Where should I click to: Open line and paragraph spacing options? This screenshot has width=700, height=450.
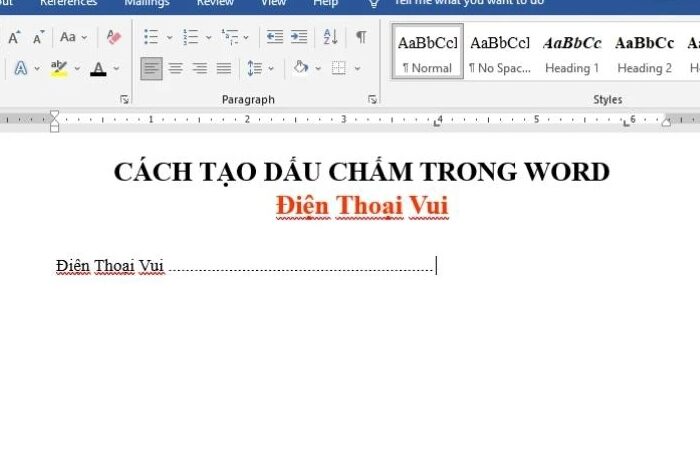(254, 68)
